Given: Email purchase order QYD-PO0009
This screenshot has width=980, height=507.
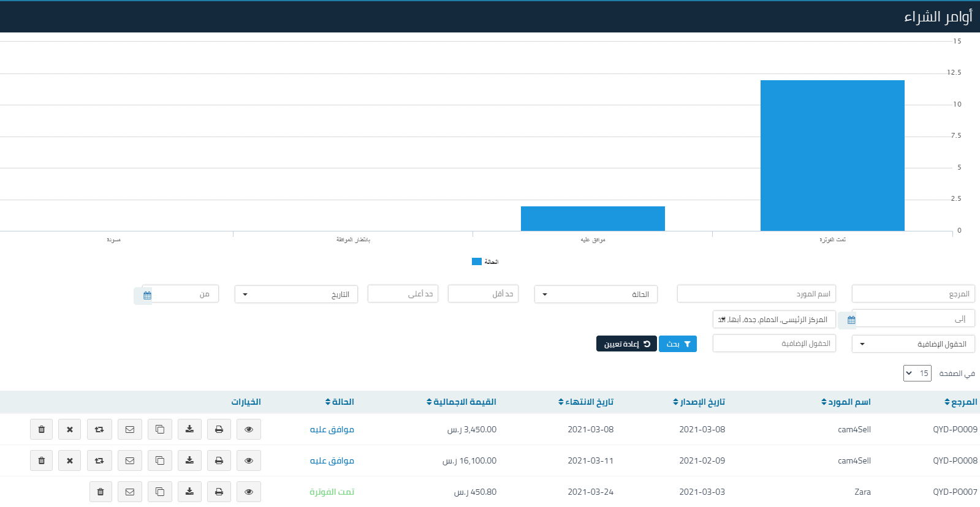Looking at the screenshot, I should coord(130,429).
